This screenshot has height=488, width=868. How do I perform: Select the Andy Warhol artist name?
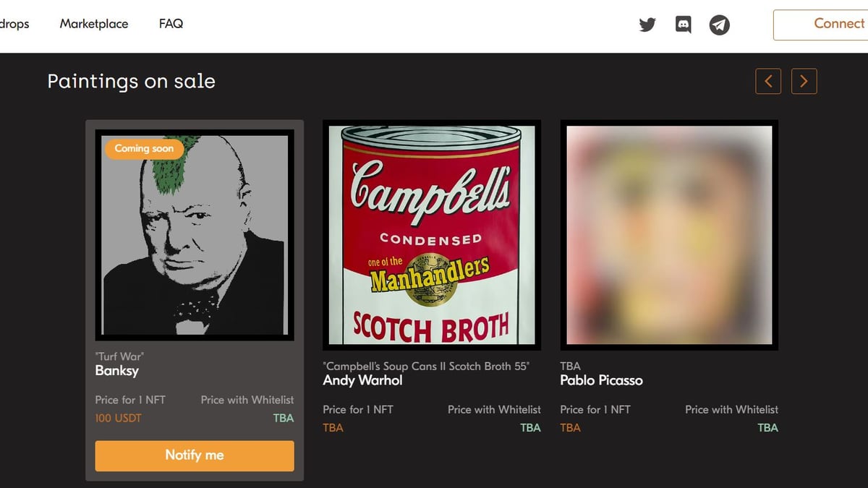click(x=362, y=380)
